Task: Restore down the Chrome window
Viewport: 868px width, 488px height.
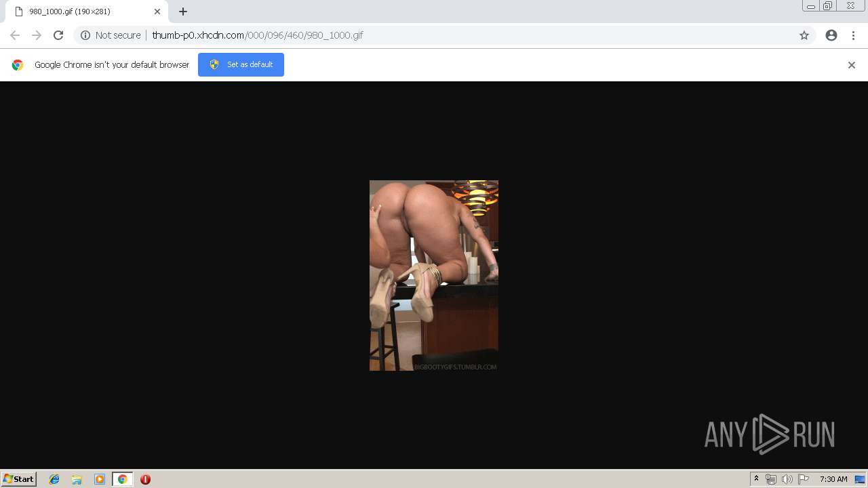Action: (x=828, y=6)
